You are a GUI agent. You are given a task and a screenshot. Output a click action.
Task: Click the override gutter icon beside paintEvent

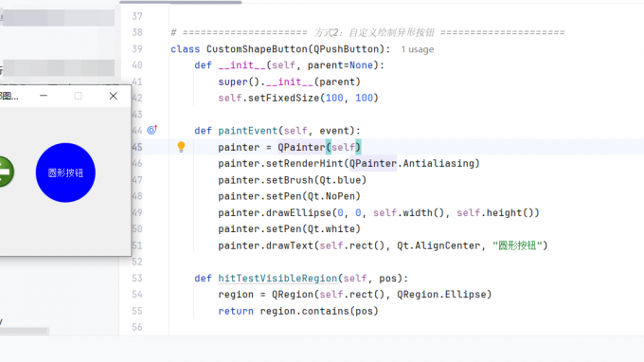152,130
